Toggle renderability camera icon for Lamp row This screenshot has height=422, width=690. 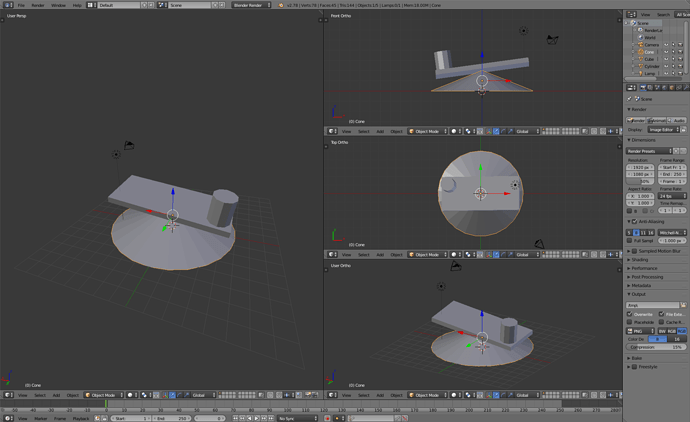tap(680, 73)
